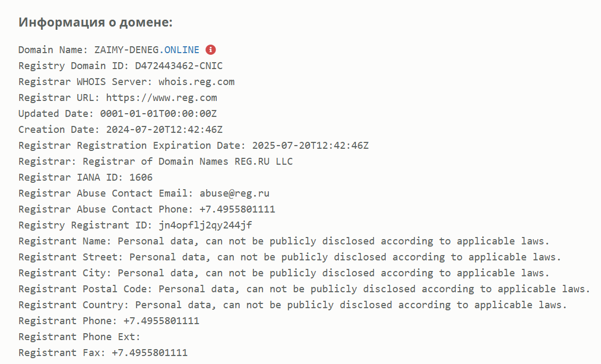Screen dimensions: 601x364
Task: Click the Registrar IANA ID 1606
Action: coord(141,177)
